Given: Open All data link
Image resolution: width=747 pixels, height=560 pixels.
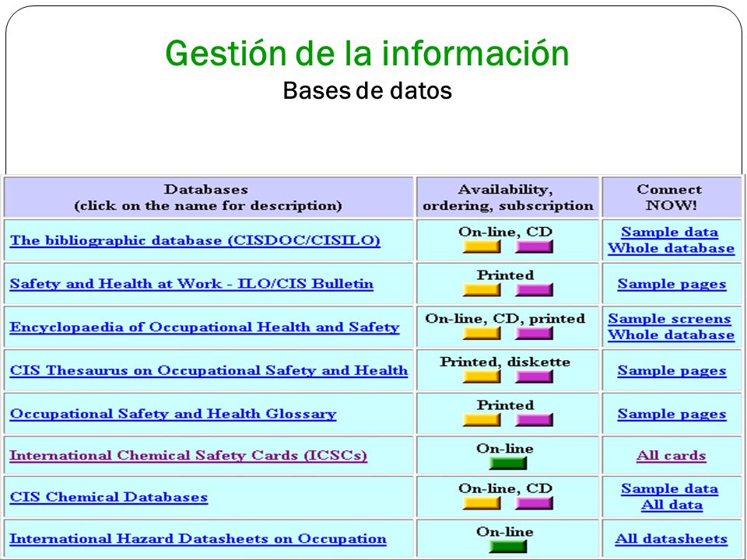Looking at the screenshot, I should pyautogui.click(x=672, y=505).
